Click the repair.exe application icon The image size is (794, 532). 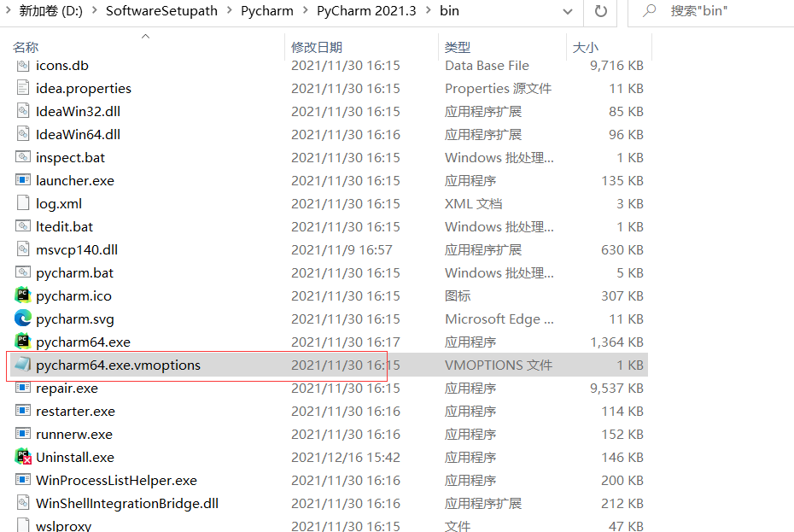[23, 388]
